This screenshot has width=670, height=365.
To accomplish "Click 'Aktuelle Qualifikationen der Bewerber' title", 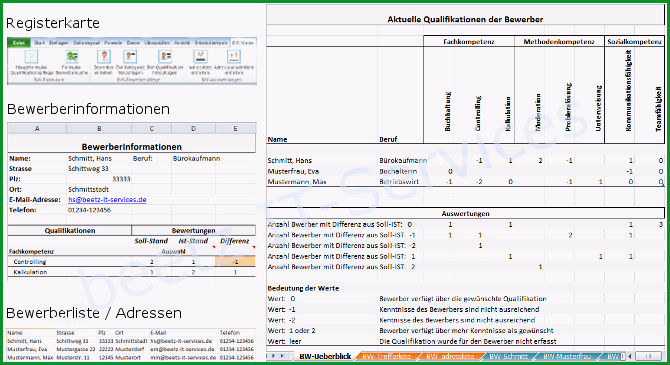I will coord(465,19).
